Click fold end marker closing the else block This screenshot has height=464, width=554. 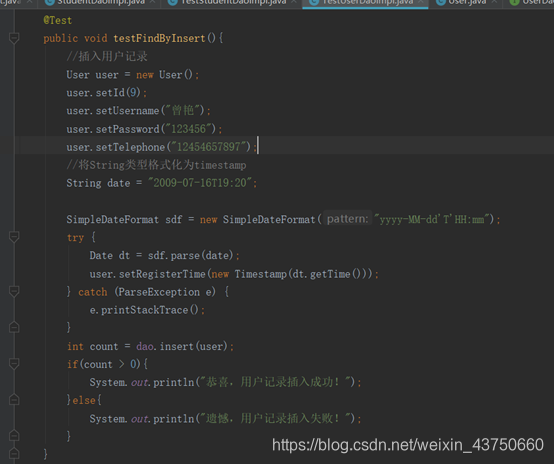[14, 435]
